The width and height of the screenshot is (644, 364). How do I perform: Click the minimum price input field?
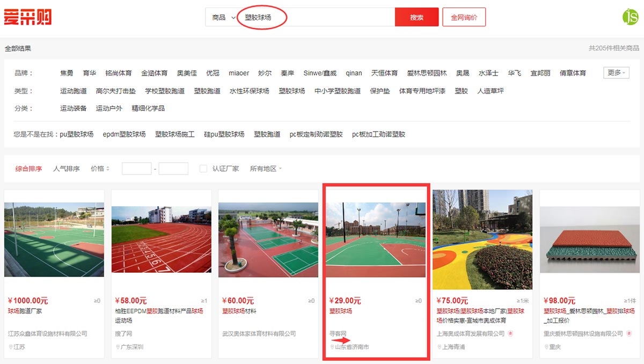(x=136, y=168)
